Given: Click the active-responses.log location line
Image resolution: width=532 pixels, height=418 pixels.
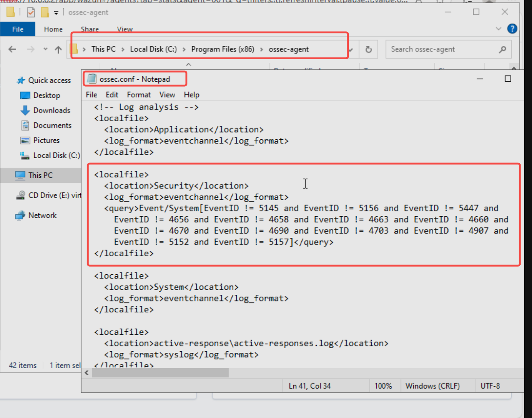Looking at the screenshot, I should 246,343.
